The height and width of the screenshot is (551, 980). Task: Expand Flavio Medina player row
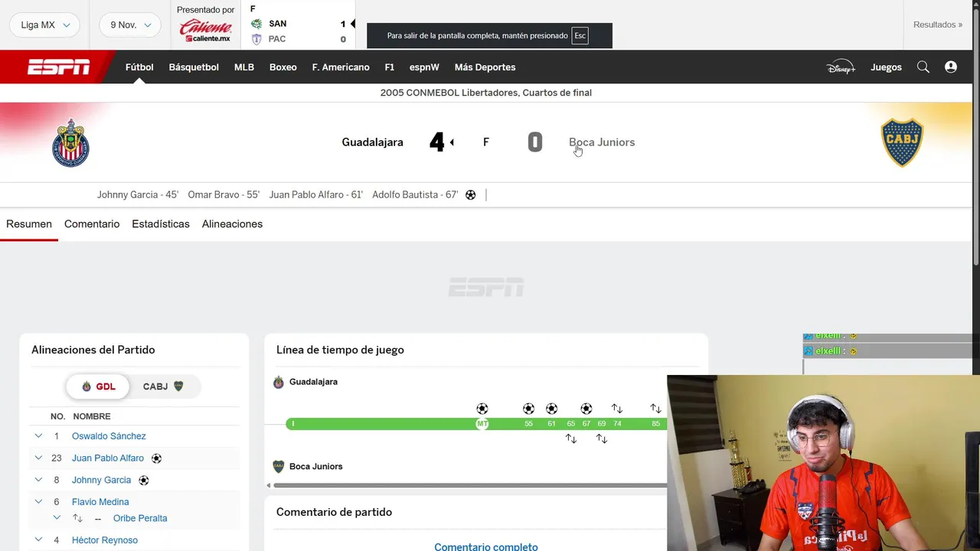[38, 502]
